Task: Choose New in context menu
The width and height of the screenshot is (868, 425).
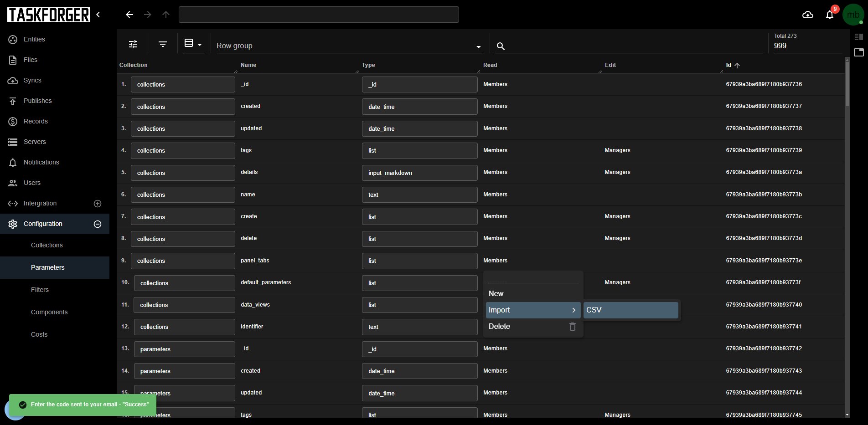Action: click(x=533, y=294)
